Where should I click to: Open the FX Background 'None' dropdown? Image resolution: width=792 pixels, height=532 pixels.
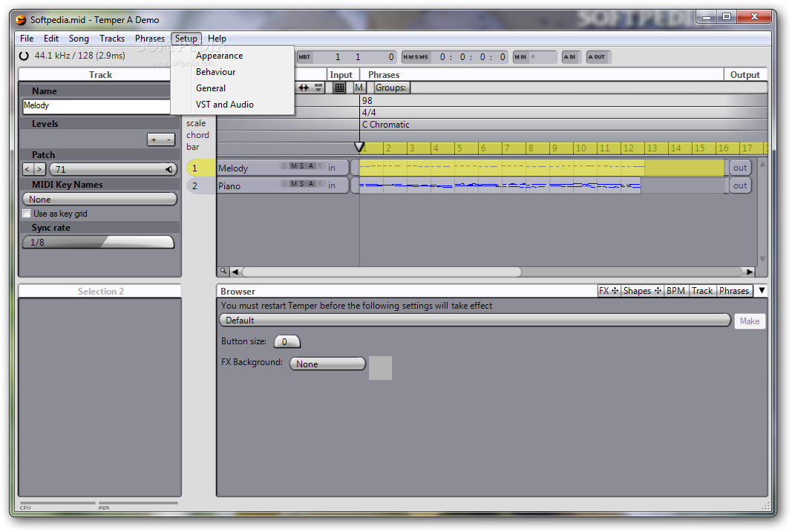tap(327, 364)
